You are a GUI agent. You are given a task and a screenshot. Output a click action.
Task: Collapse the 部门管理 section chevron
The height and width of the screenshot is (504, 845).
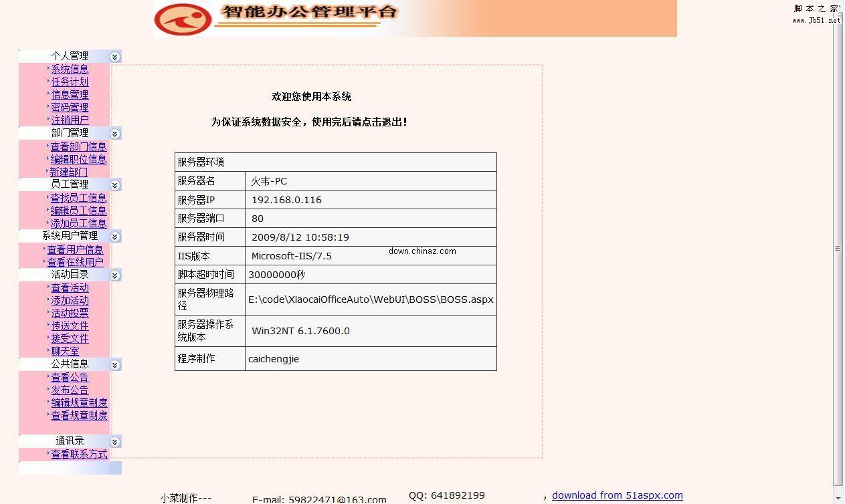point(114,134)
